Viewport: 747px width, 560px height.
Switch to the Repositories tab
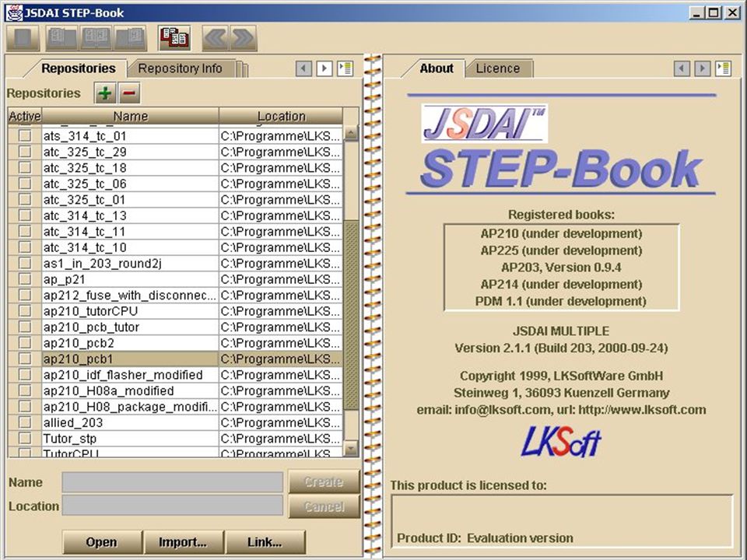coord(78,68)
